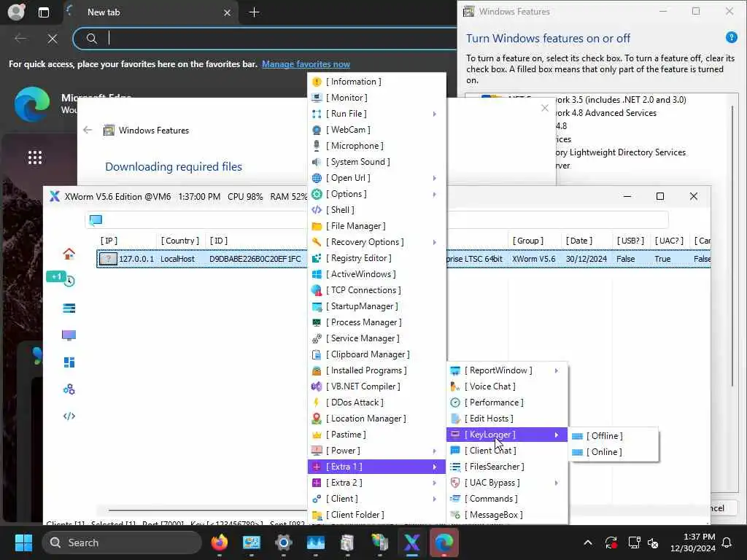Screen dimensions: 747x560
Task: Open Firefox from the taskbar
Action: pyautogui.click(x=219, y=542)
